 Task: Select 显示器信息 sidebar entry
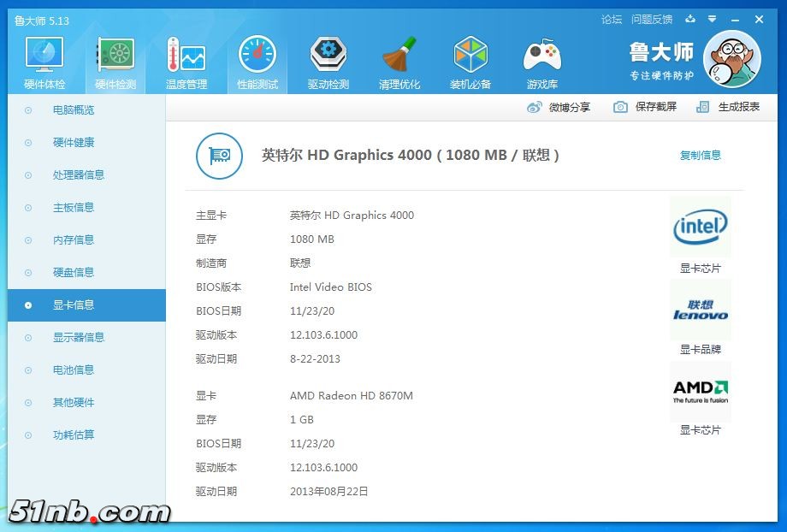coord(79,338)
